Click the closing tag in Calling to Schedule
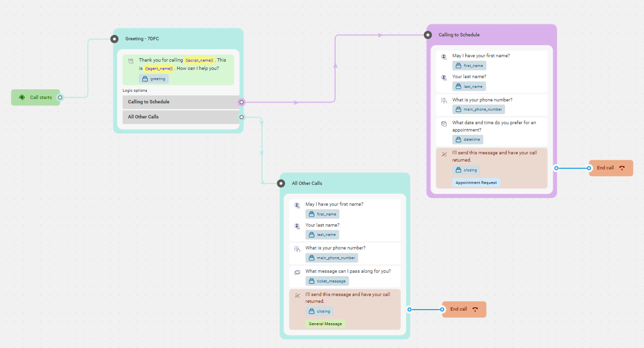 (466, 170)
